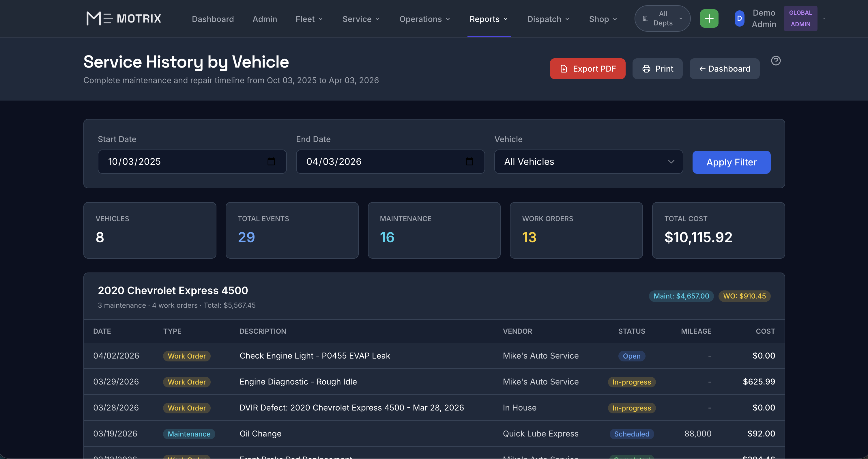Click the Export PDF button
This screenshot has height=459, width=868.
tap(587, 69)
